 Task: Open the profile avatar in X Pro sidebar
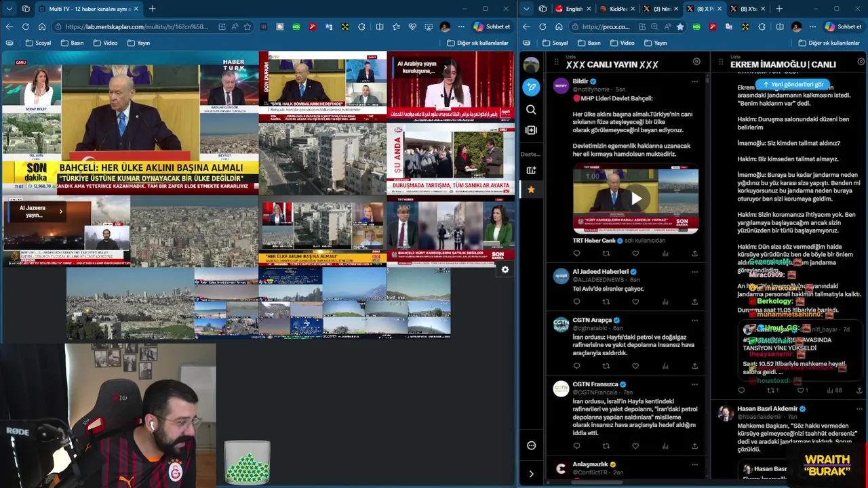[x=531, y=65]
